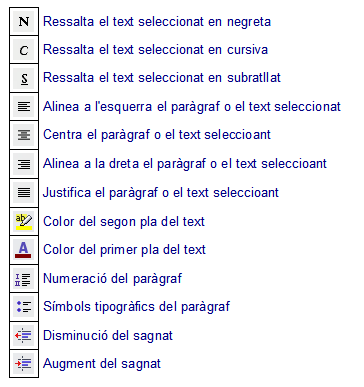Click the 'Numeració del paràgraf' description
Viewport: 364px width, 387px height.
tap(113, 279)
